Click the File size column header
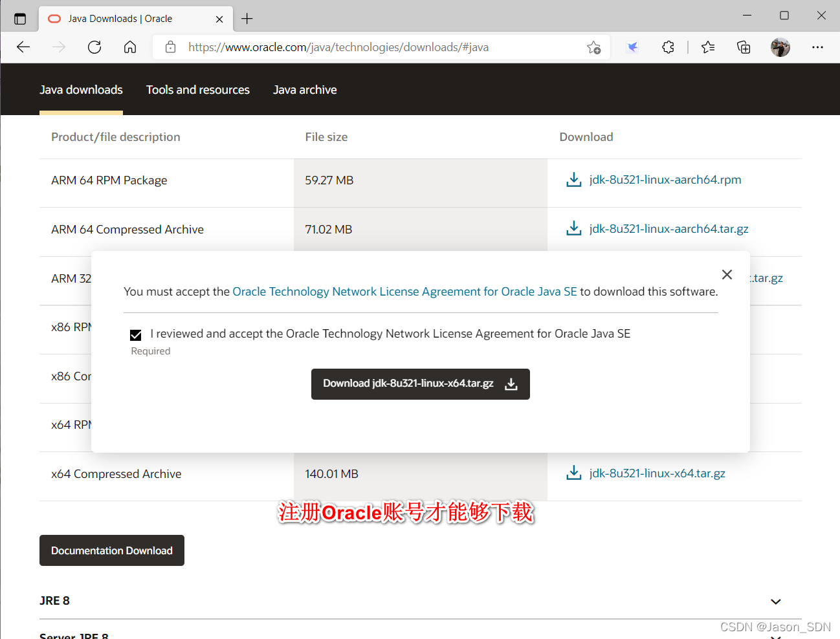Viewport: 840px width, 639px height. pos(326,137)
